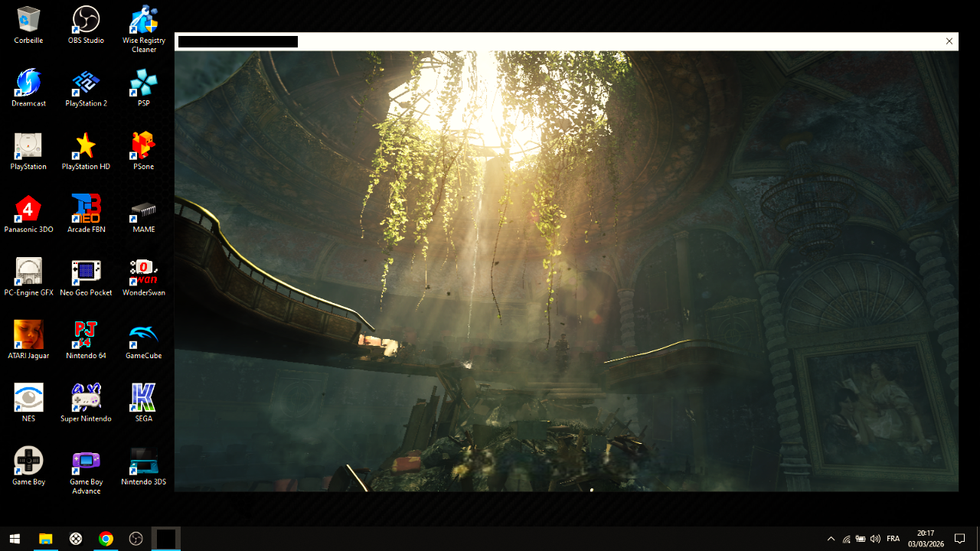Click the MAME desktop shortcut
980x551 pixels.
pos(143,209)
